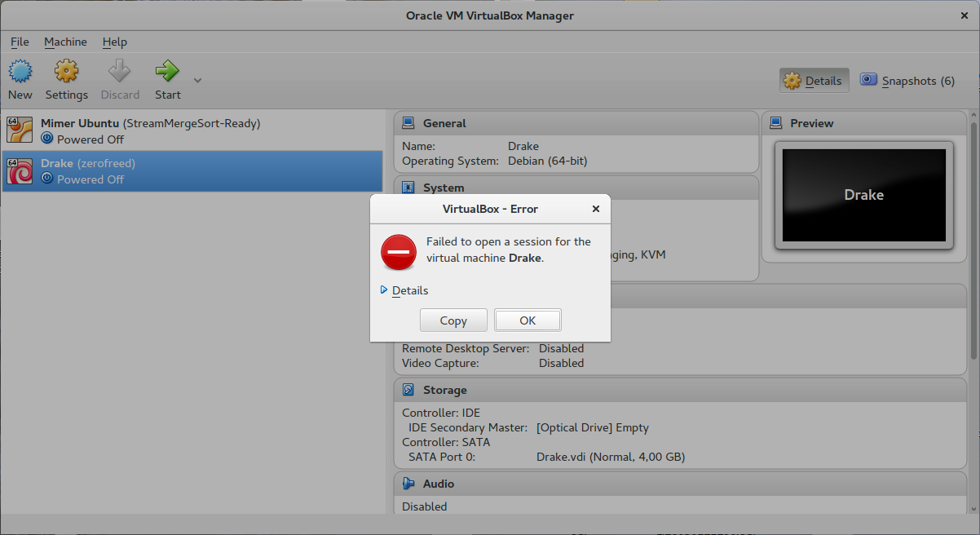Click the System section chip icon

(408, 188)
